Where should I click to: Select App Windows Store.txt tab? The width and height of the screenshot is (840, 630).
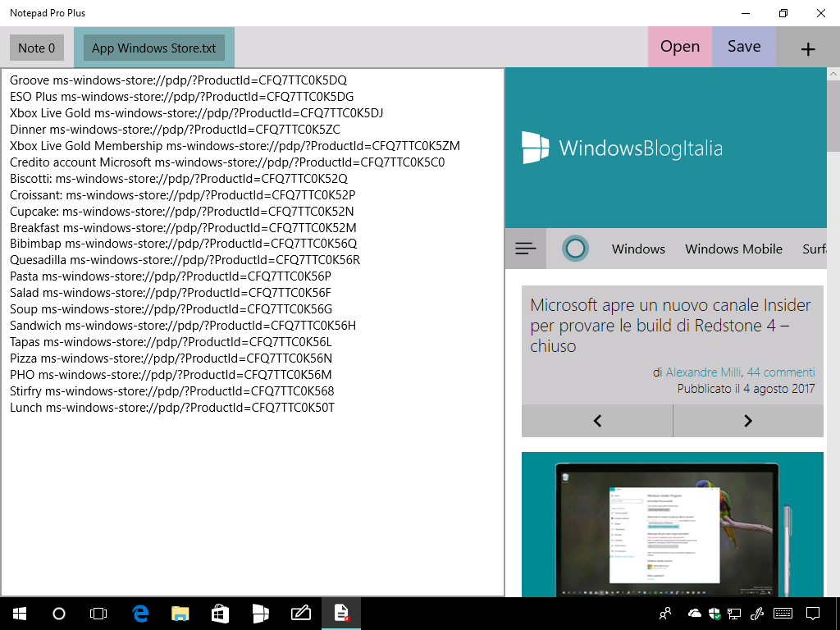[153, 48]
